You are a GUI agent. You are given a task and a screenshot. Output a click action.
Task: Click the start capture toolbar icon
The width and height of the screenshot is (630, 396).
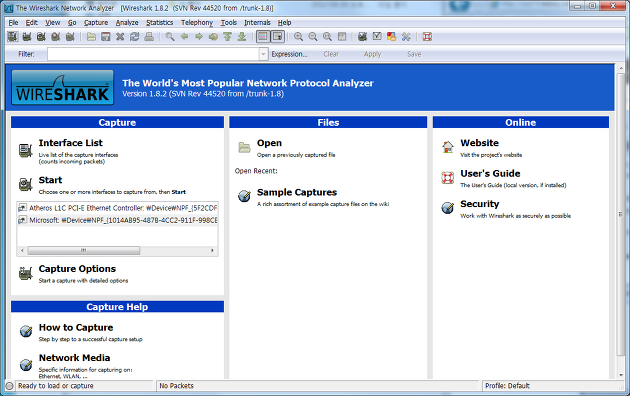[41, 37]
